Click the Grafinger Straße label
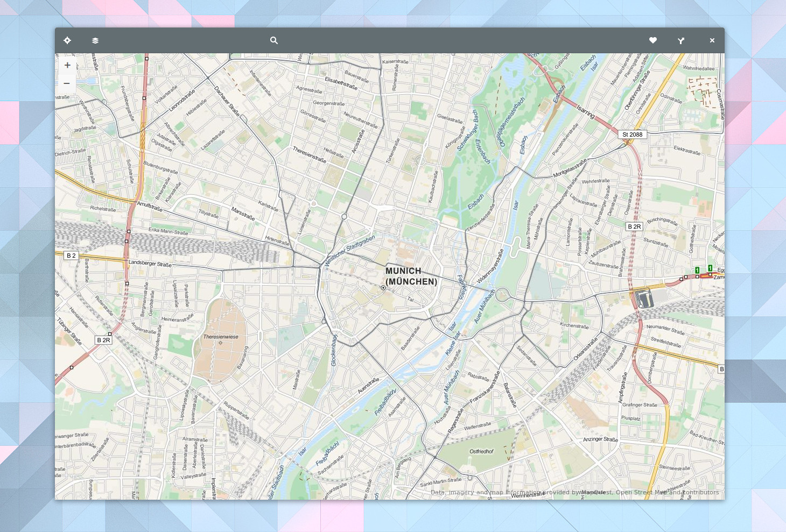 [x=640, y=405]
